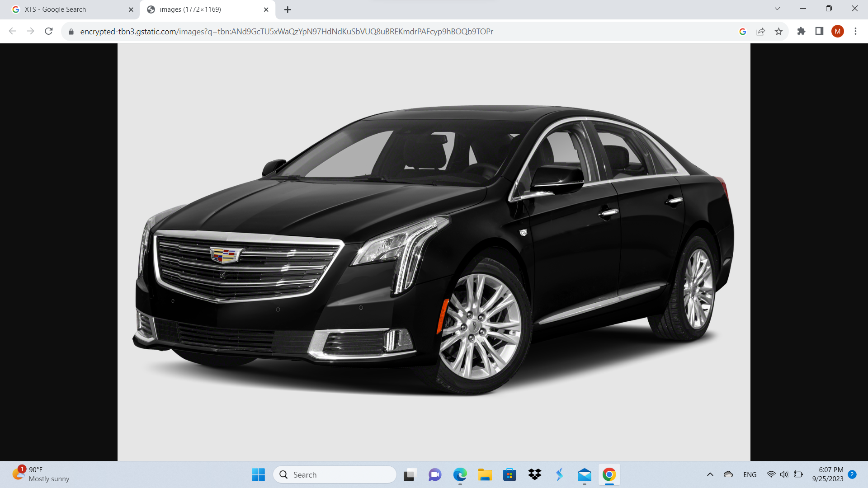Close the XTS - Google Search tab
Viewport: 868px width, 488px height.
131,9
